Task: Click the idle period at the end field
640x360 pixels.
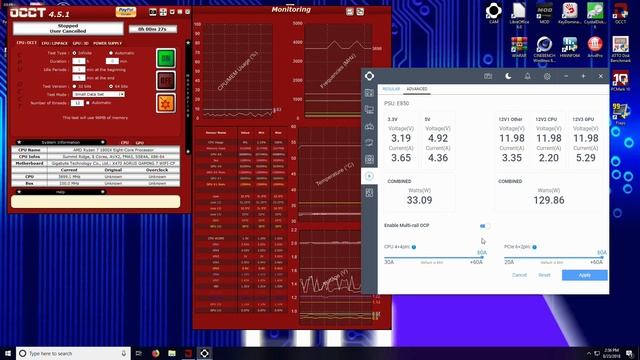Action: 78,78
